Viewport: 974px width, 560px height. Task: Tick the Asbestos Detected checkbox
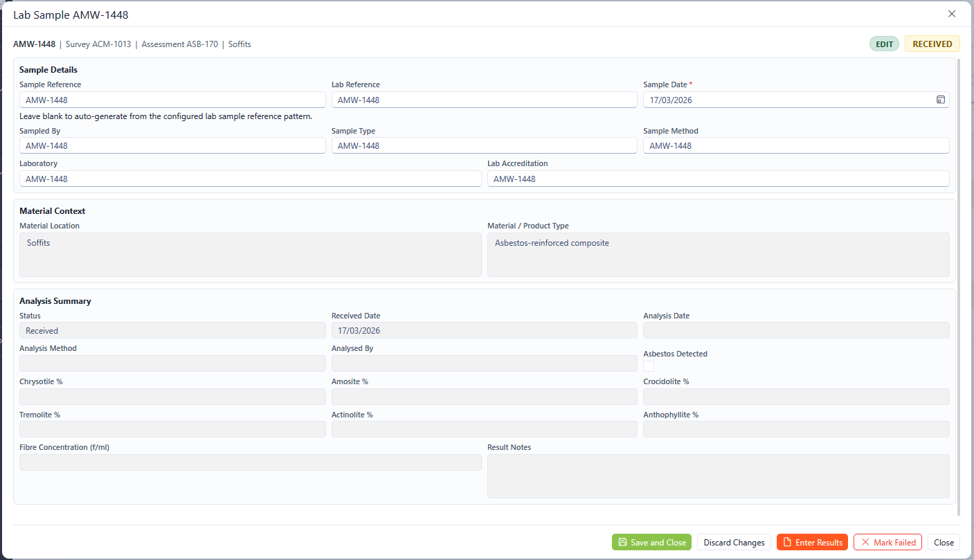(x=649, y=366)
